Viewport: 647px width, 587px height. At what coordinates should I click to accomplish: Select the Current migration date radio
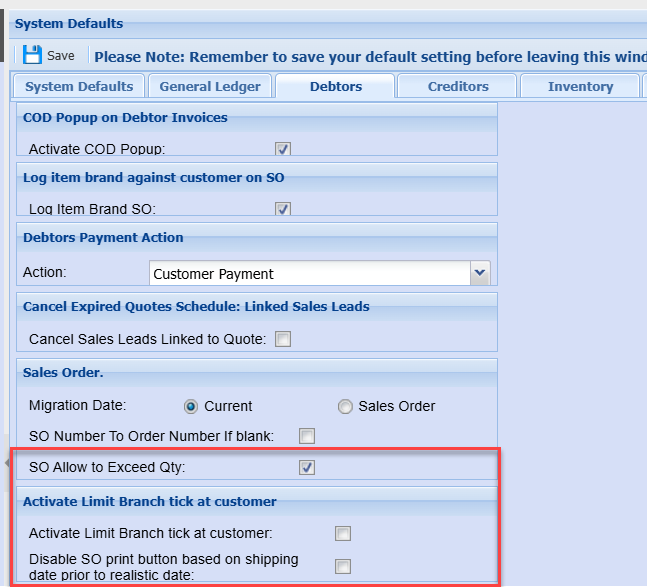point(191,407)
